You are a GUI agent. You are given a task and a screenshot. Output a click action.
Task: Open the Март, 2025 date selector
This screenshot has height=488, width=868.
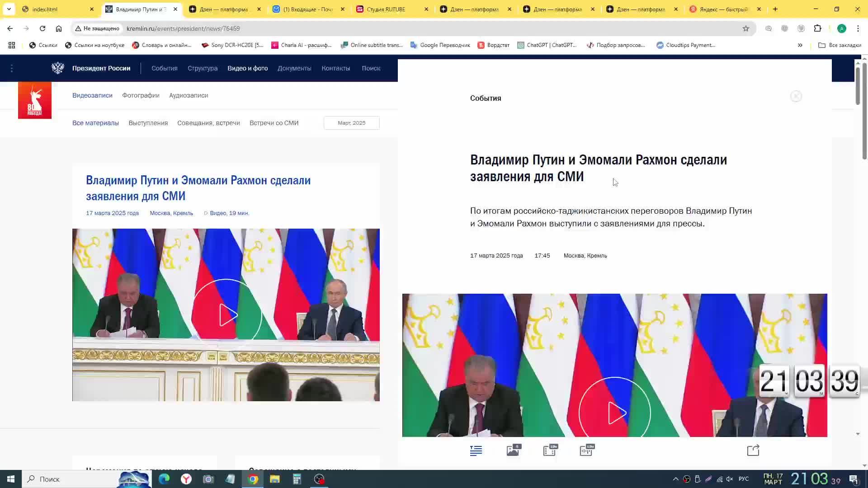pyautogui.click(x=351, y=123)
